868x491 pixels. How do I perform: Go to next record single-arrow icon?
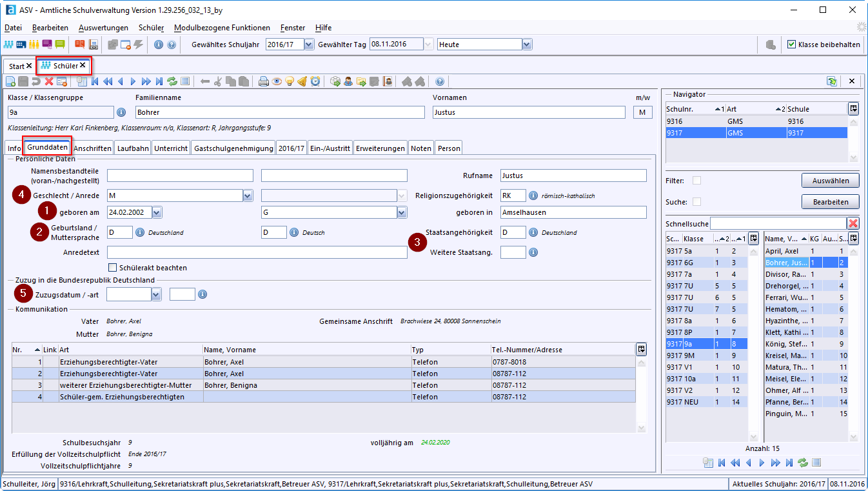133,81
